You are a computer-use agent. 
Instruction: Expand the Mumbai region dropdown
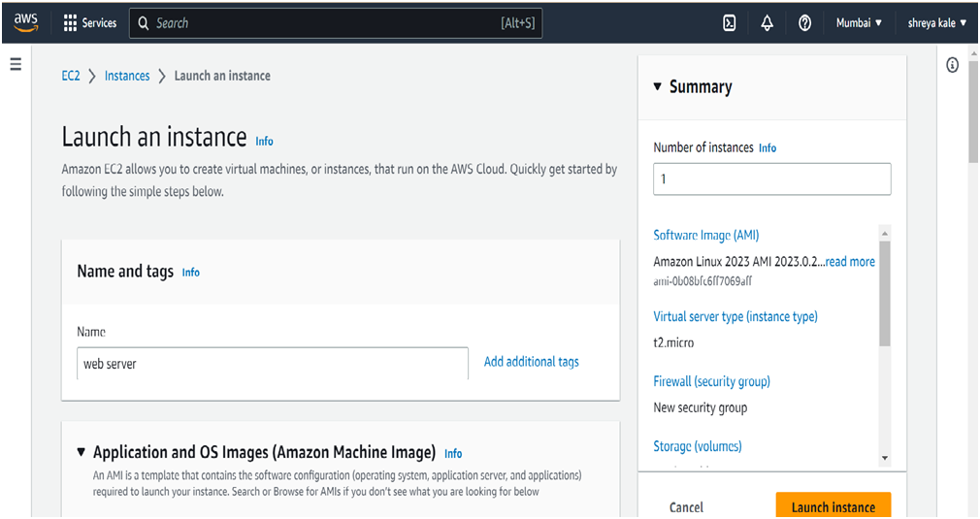(x=859, y=23)
